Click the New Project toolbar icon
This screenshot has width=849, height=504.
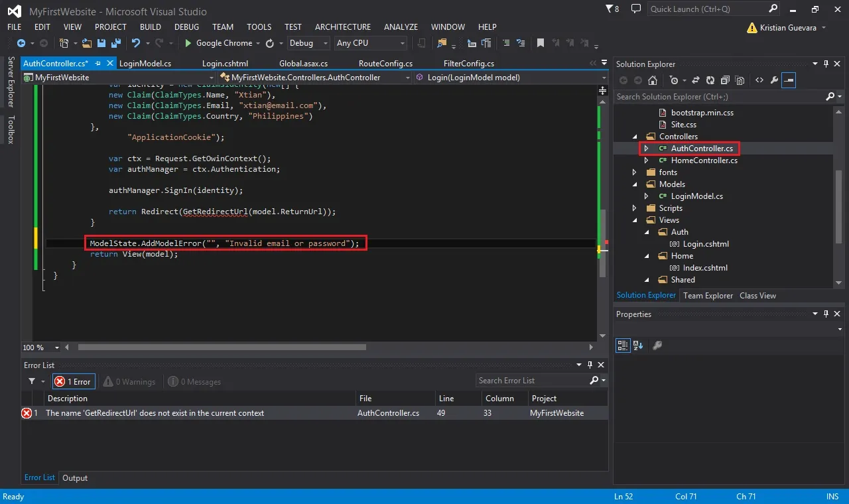click(64, 43)
